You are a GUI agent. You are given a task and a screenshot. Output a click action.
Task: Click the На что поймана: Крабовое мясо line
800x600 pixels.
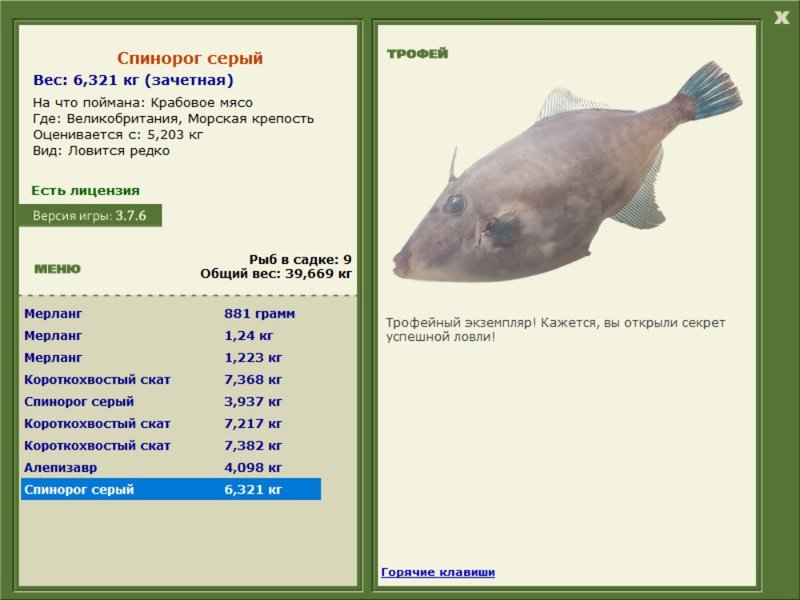click(143, 103)
